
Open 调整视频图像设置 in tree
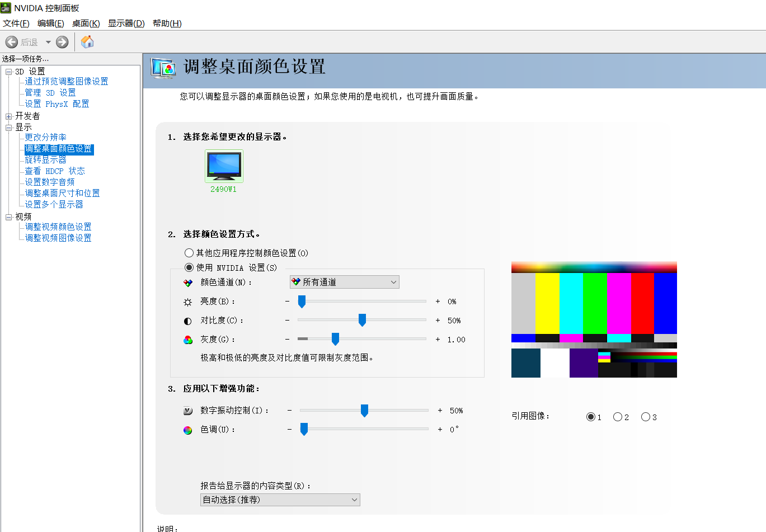point(58,238)
